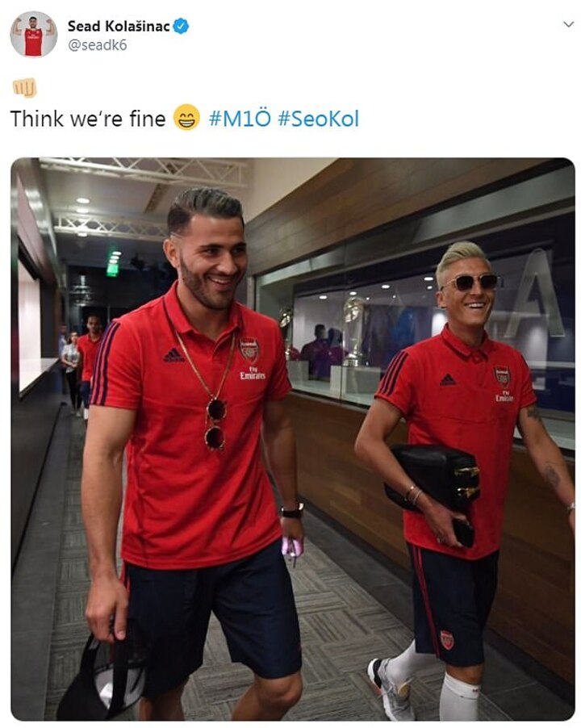Open Sead Kolašinac's display name link
Screen dimensions: 581x728
119,26
